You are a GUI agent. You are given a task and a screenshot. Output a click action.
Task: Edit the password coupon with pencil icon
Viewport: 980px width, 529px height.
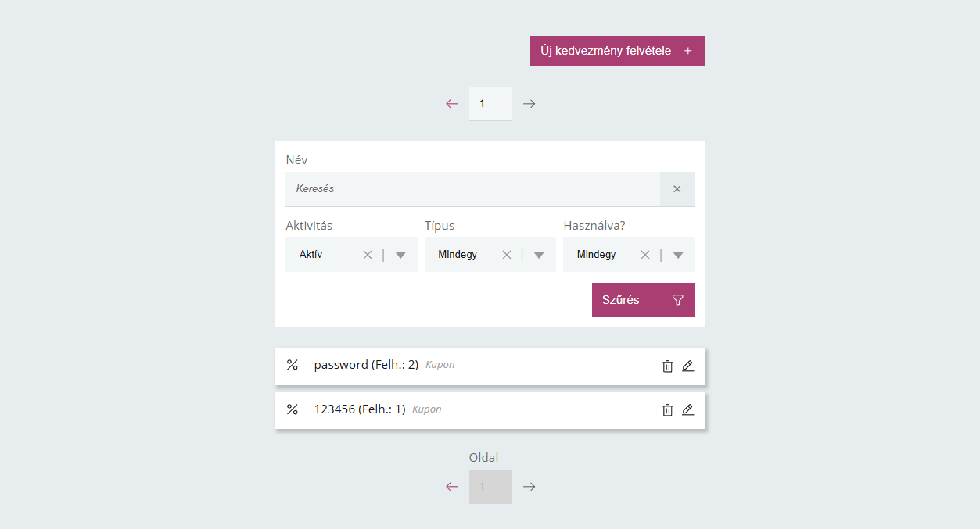(x=688, y=366)
